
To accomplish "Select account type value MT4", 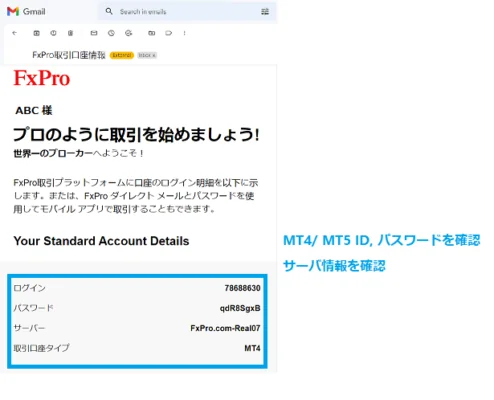I will tap(252, 348).
